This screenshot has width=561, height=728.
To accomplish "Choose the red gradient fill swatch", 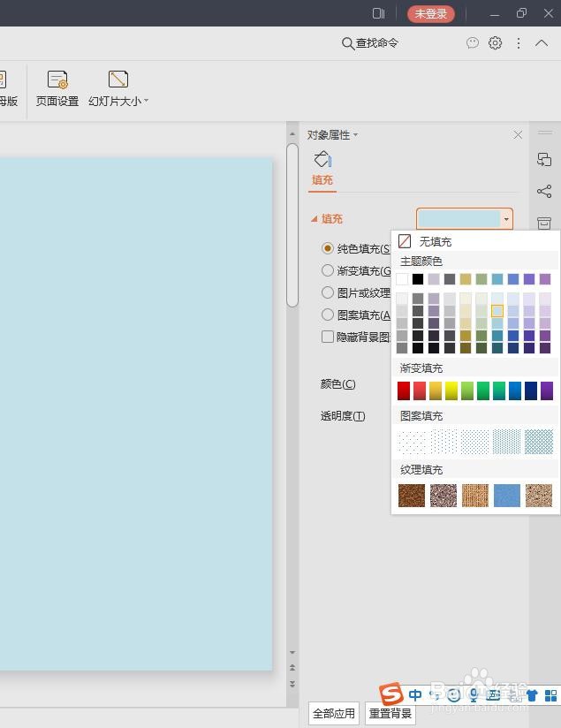I will click(x=404, y=391).
